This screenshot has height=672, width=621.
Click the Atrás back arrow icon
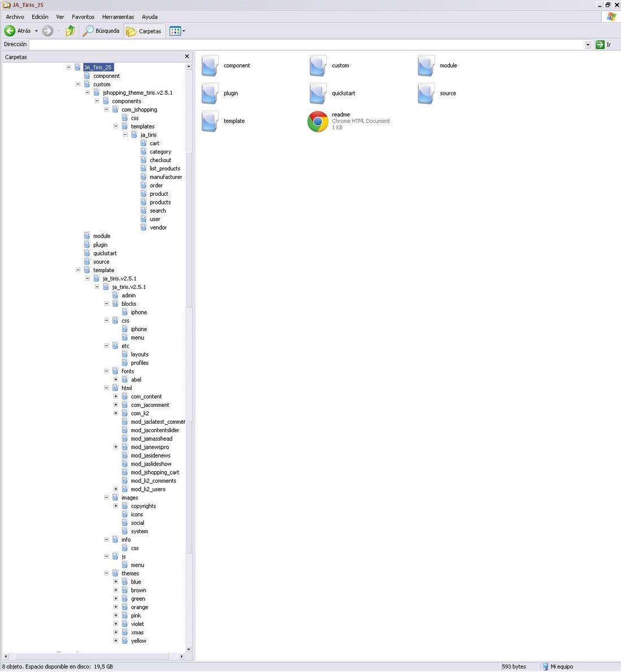point(10,31)
